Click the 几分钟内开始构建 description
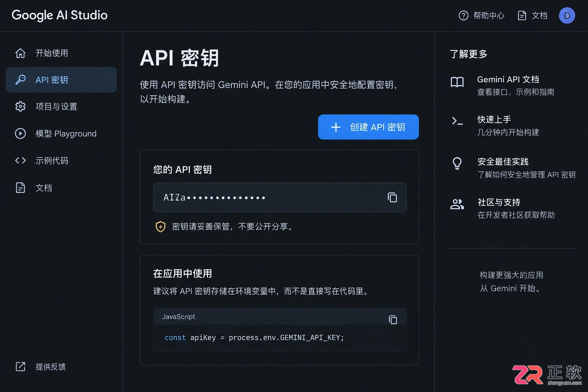588x392 pixels. pos(508,132)
